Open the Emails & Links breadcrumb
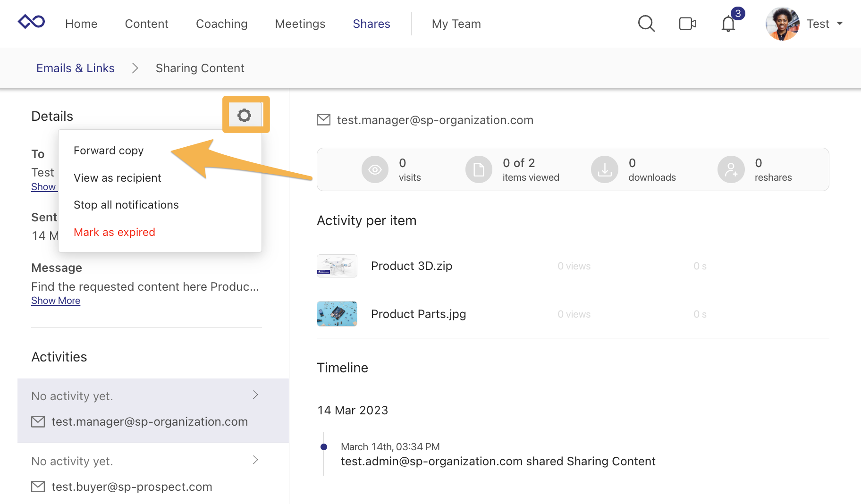Viewport: 861px width, 504px height. pos(75,68)
